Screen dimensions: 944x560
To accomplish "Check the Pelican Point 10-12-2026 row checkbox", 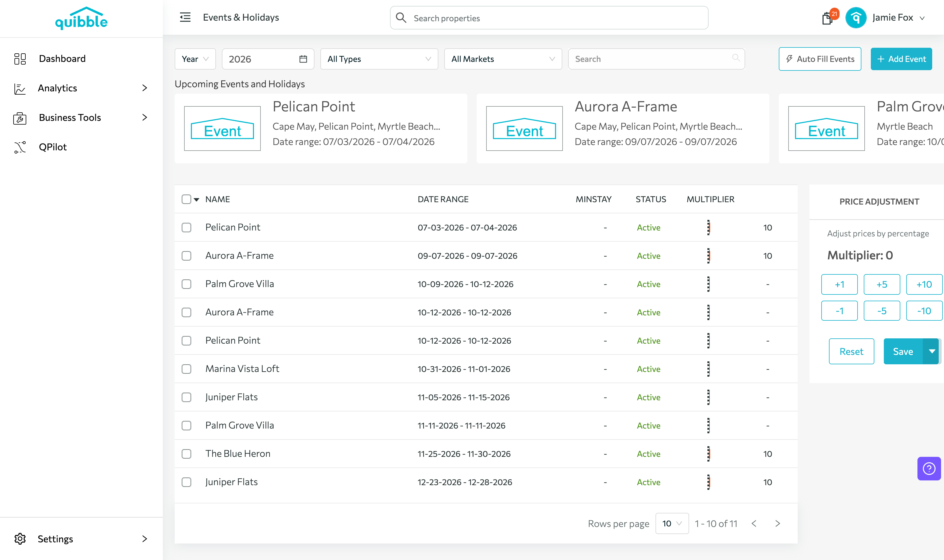I will (186, 341).
